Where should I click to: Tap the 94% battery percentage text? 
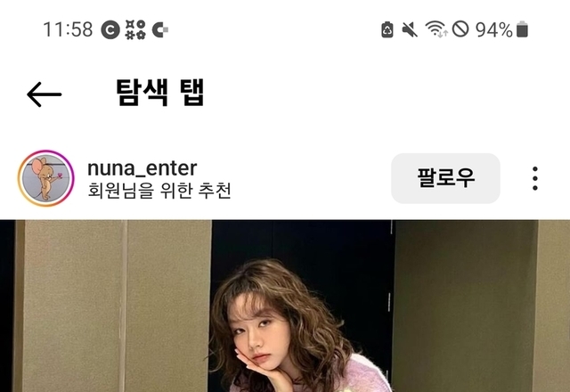(494, 29)
